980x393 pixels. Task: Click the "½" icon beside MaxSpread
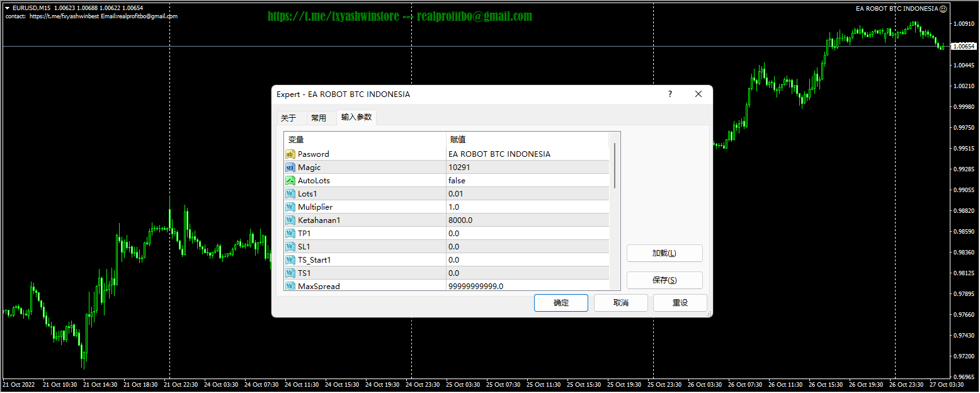point(290,286)
